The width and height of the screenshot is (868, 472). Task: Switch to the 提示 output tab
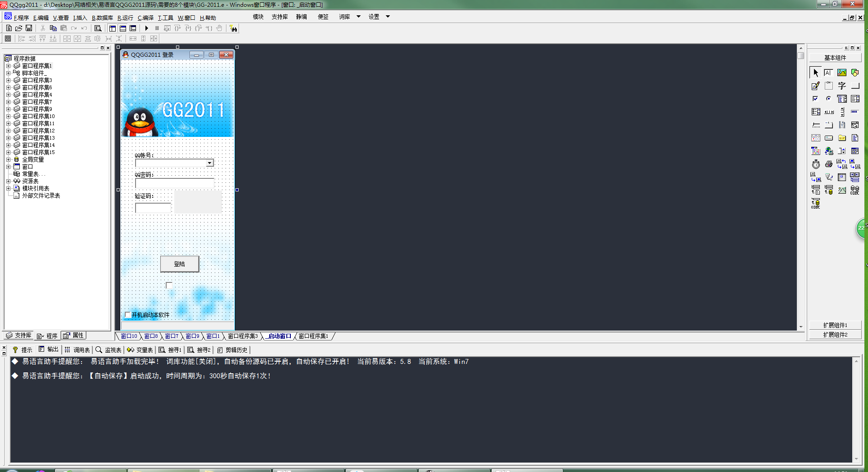click(x=22, y=350)
